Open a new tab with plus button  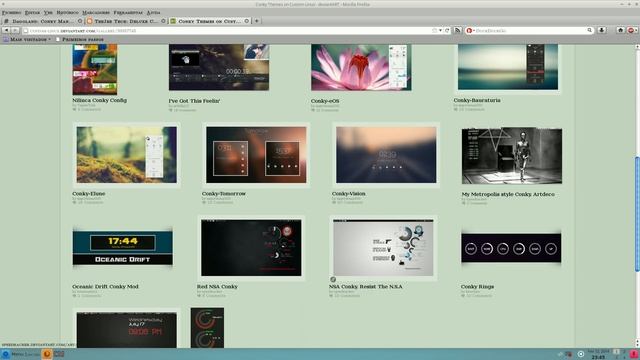point(257,21)
